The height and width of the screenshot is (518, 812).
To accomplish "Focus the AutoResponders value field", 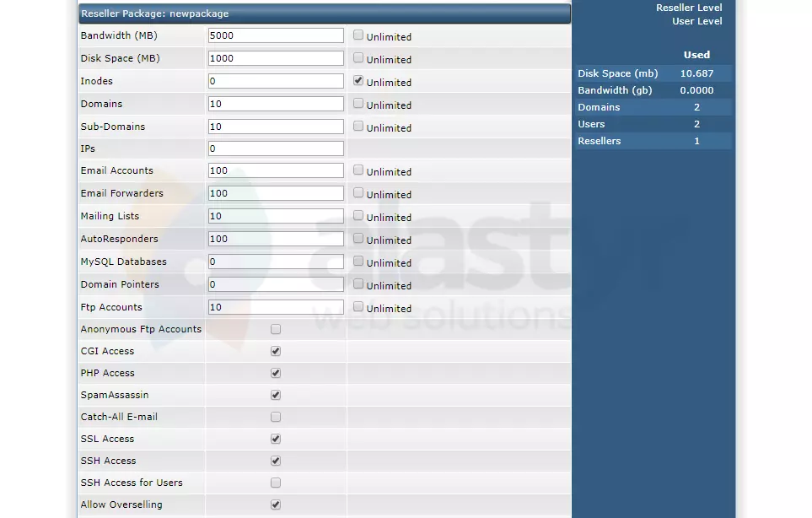I will (x=276, y=239).
